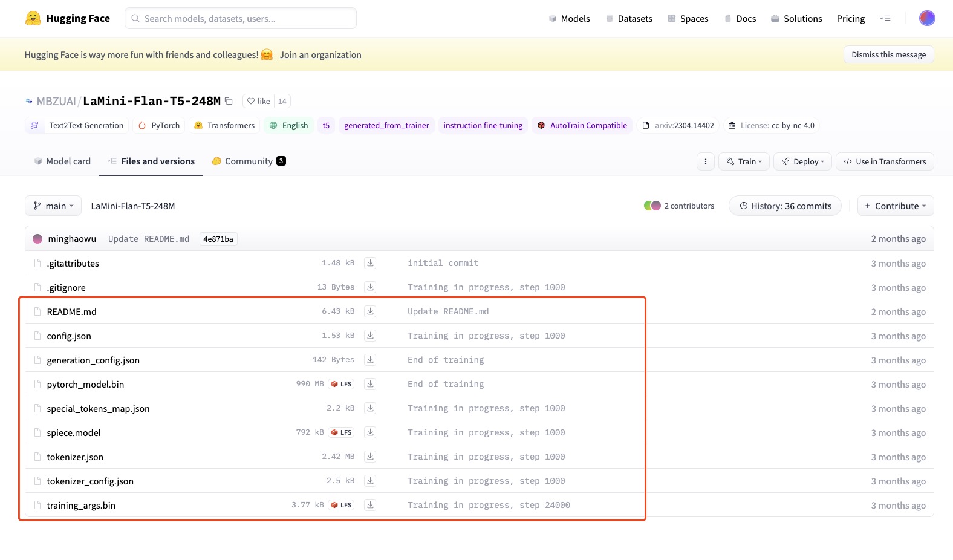953x560 pixels.
Task: Open the pytorch_model.bin file
Action: tap(85, 385)
